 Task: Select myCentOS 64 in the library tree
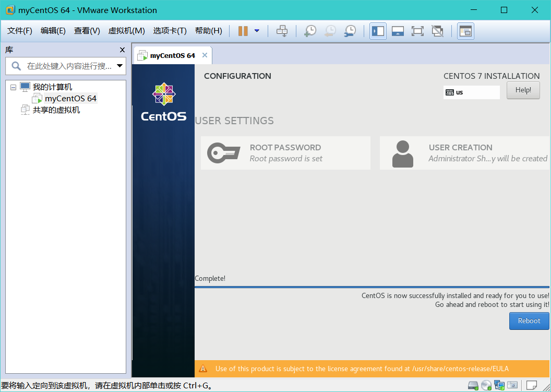(70, 99)
